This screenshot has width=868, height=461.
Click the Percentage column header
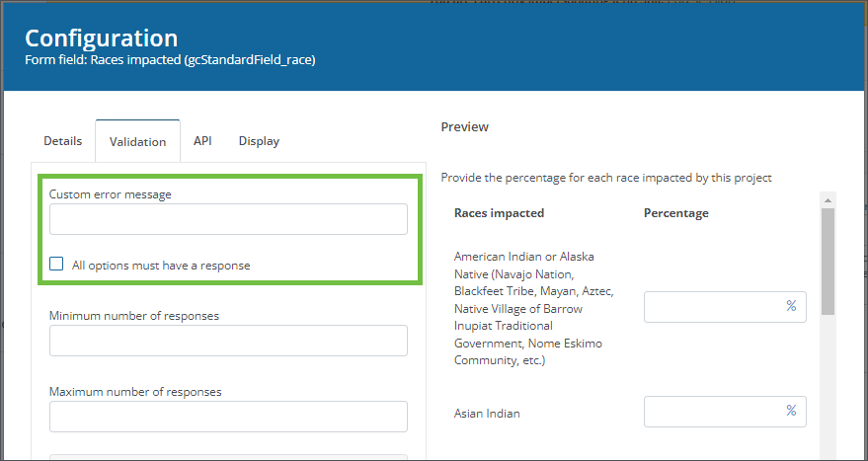click(x=675, y=213)
